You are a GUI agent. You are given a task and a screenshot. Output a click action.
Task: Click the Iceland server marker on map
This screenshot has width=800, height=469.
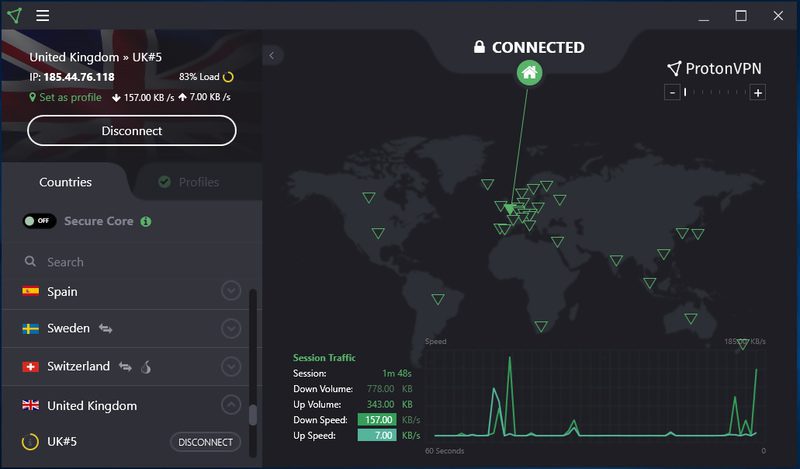[487, 184]
